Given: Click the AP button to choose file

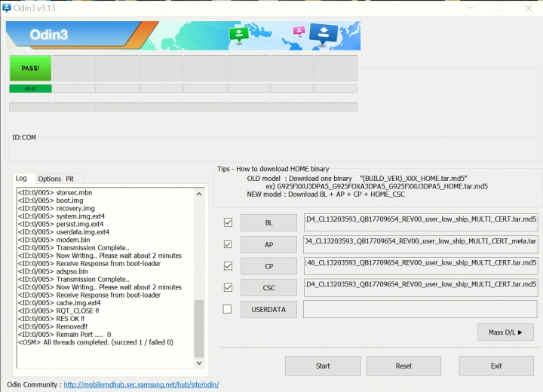Looking at the screenshot, I should [268, 244].
